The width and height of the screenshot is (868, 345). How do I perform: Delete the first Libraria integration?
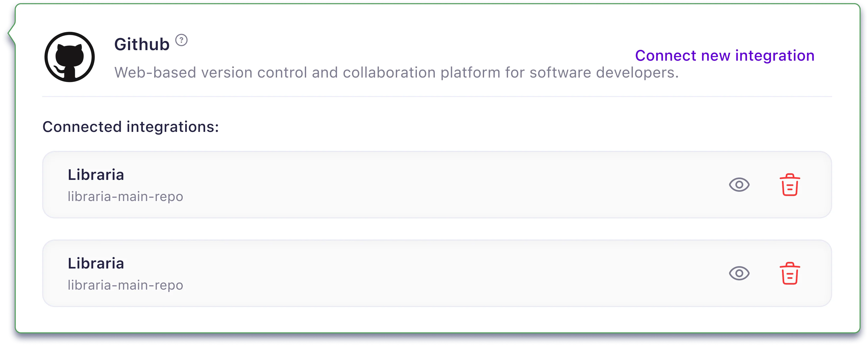[789, 185]
